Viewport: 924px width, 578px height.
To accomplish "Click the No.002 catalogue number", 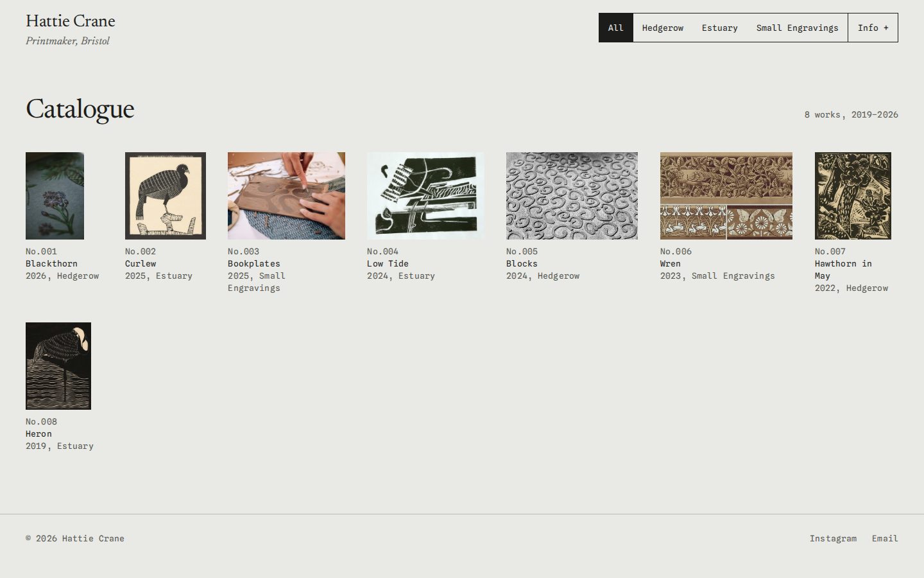I will pyautogui.click(x=141, y=251).
